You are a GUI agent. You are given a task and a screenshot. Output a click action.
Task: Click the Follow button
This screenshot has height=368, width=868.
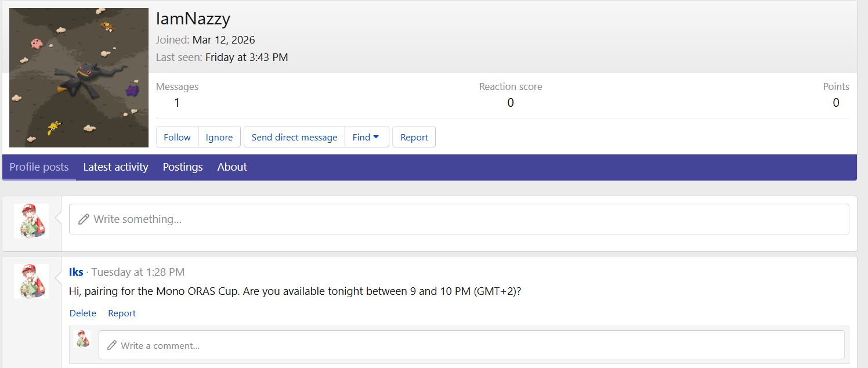pyautogui.click(x=177, y=137)
